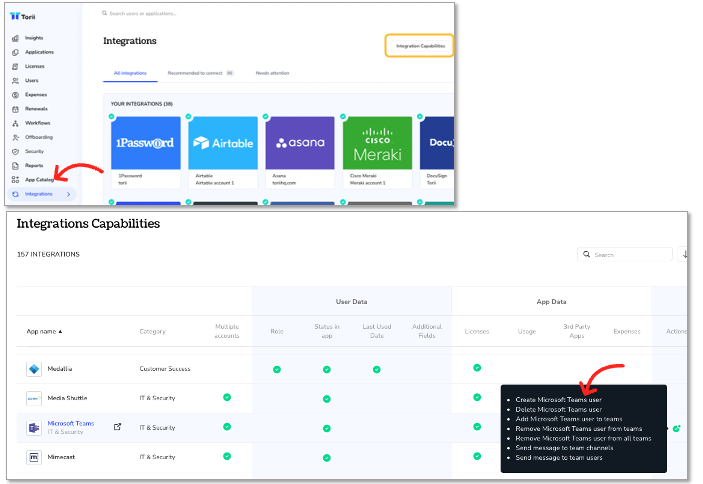Viewport: 703px width, 484px height.
Task: Click the YOUR INTEGRATIONS (38) heading
Action: (x=142, y=104)
